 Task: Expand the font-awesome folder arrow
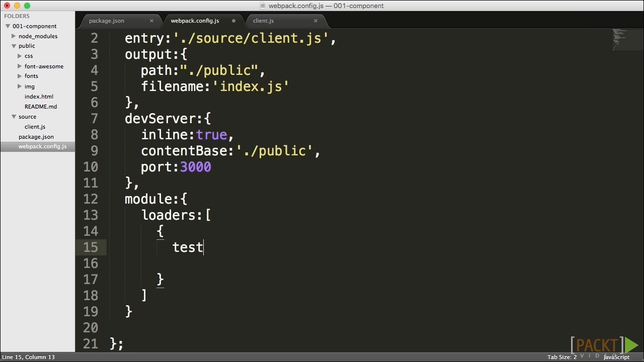(20, 66)
